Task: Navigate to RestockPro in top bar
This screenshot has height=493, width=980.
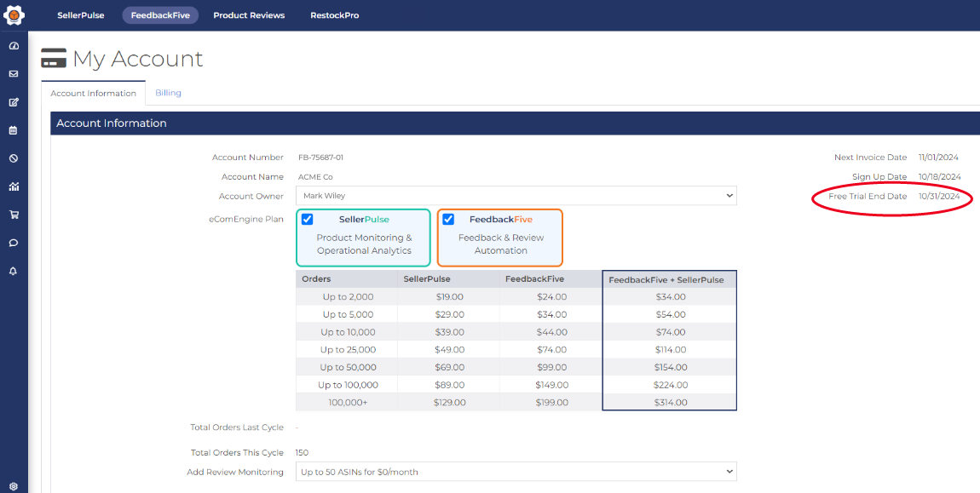Action: (x=334, y=15)
